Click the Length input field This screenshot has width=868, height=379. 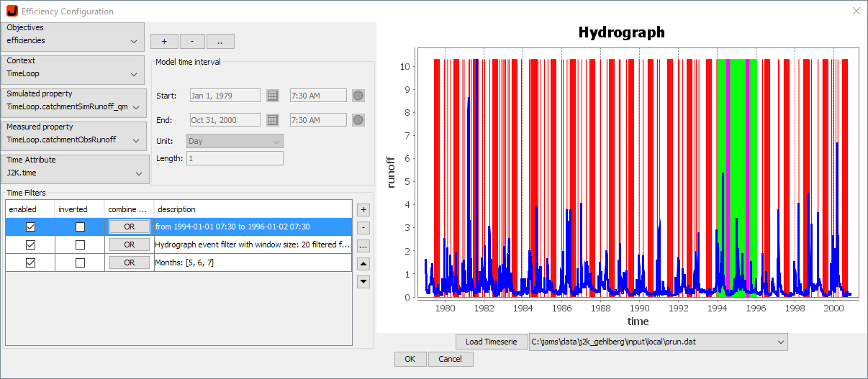tap(235, 158)
